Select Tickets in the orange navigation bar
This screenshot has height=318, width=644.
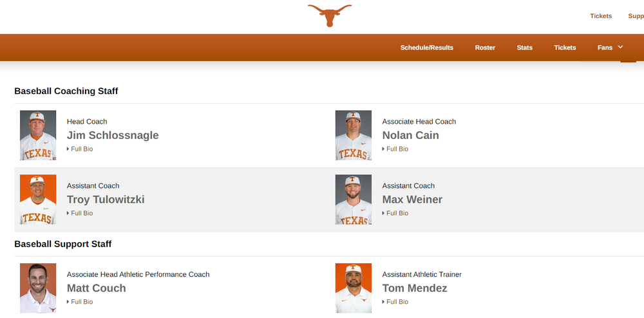[x=565, y=48]
